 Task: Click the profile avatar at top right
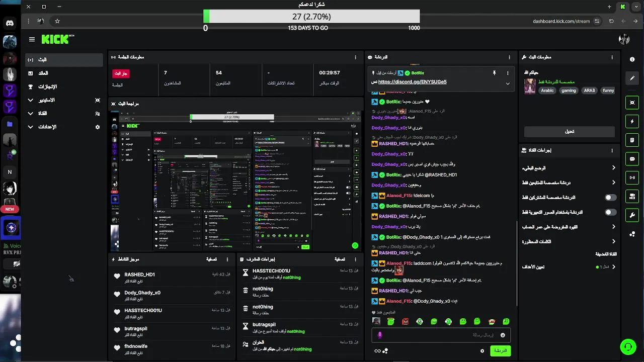pos(624,39)
